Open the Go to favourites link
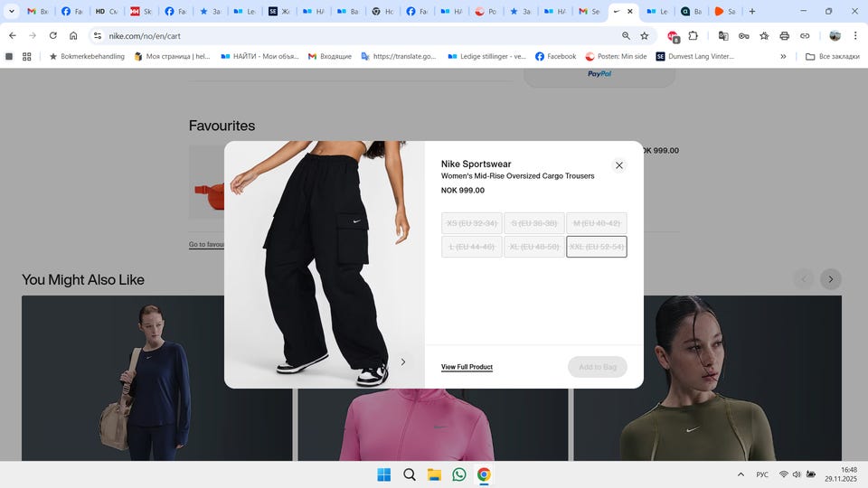The width and height of the screenshot is (868, 488). (x=206, y=244)
